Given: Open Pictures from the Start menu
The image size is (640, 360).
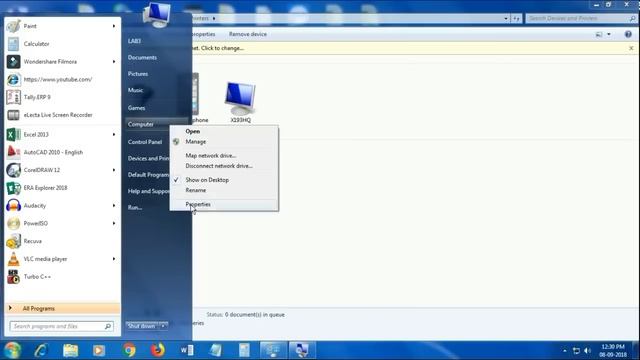Looking at the screenshot, I should pos(138,74).
